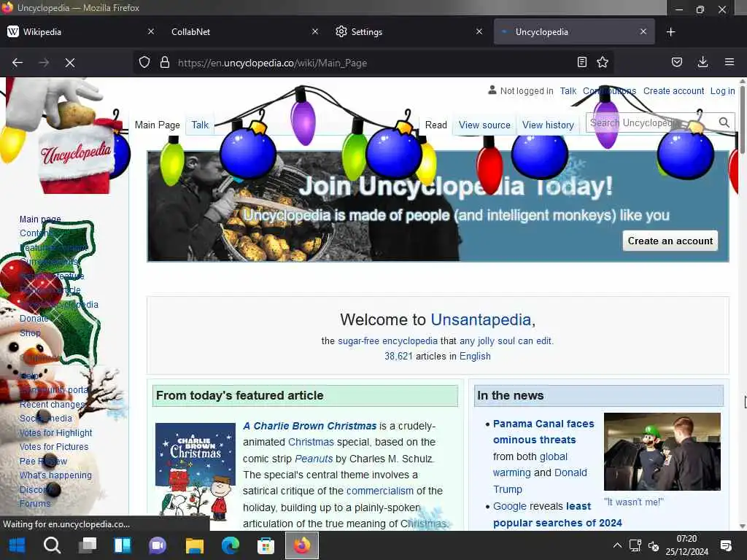Open sugar-free encyclopedia link
The image size is (747, 560).
387,341
